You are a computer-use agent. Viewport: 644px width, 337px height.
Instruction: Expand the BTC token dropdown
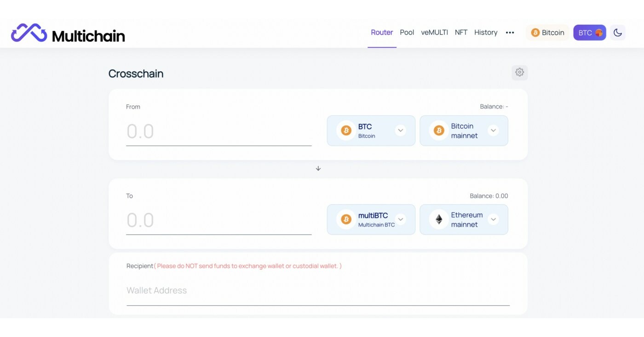tap(400, 131)
